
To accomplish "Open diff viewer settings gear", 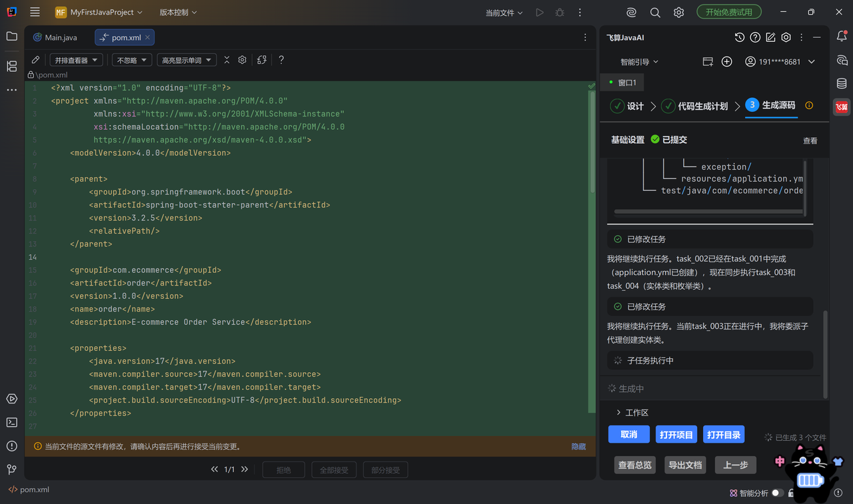I will [243, 60].
